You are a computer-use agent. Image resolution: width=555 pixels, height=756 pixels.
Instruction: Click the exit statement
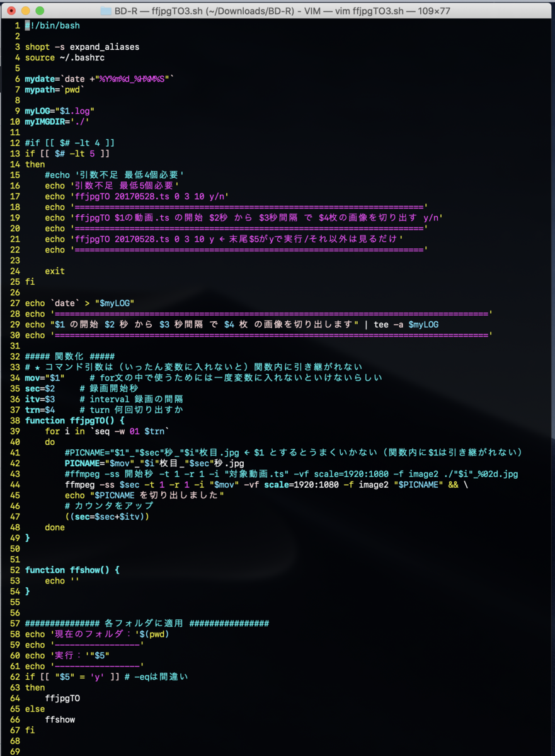tap(55, 271)
